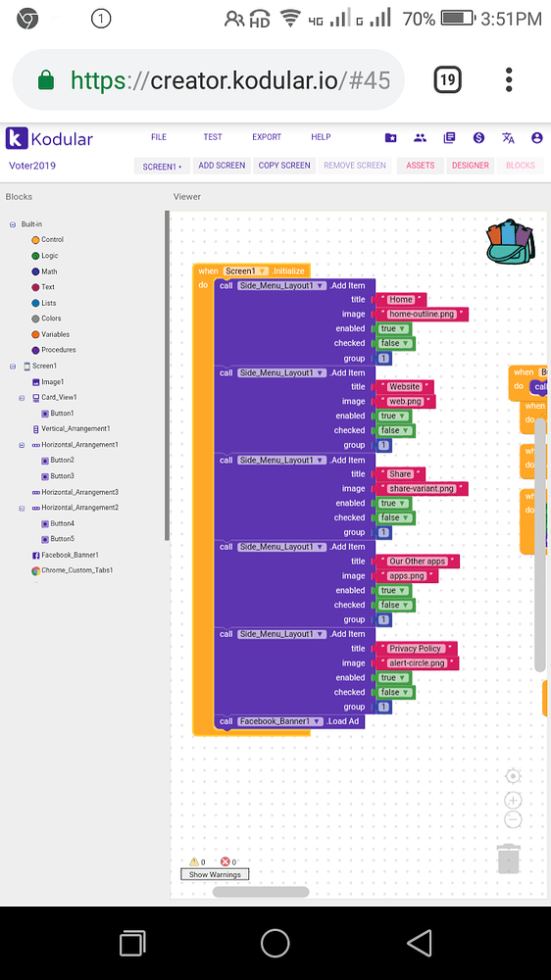This screenshot has width=551, height=980.
Task: Zoom out with the minus icon
Action: 513,819
